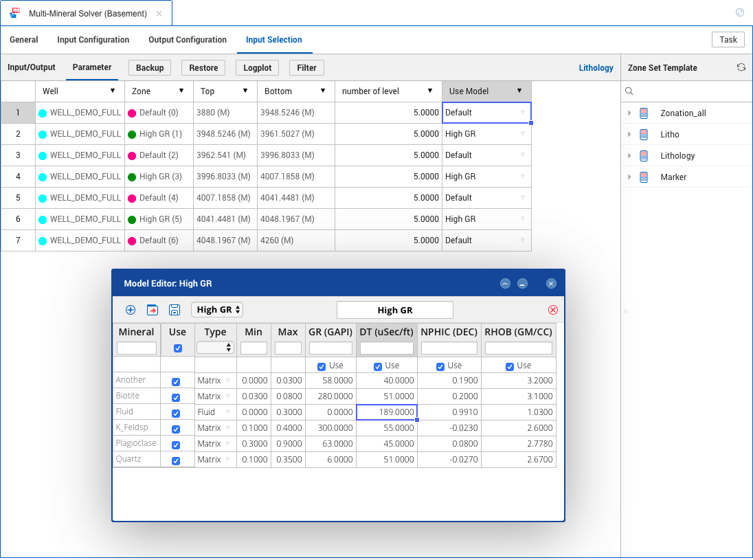The height and width of the screenshot is (560, 753).
Task: Open the Type filter dropdown in Model Editor
Action: tap(215, 347)
